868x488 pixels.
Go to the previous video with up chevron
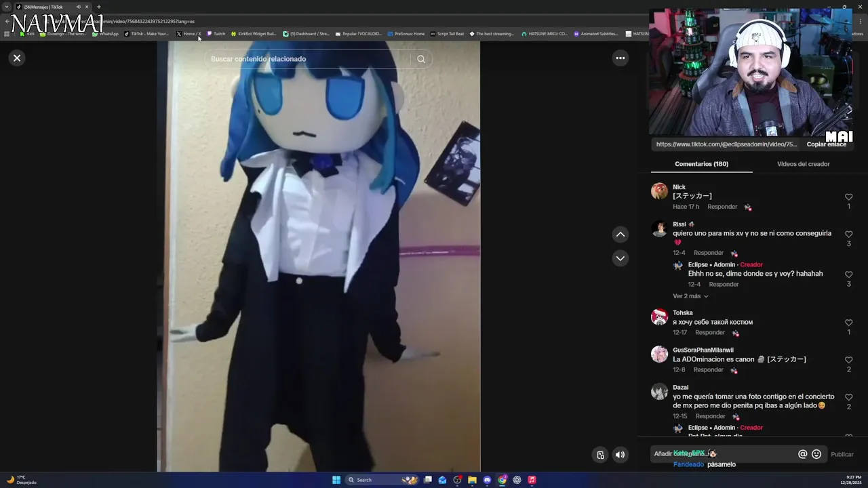click(x=620, y=235)
